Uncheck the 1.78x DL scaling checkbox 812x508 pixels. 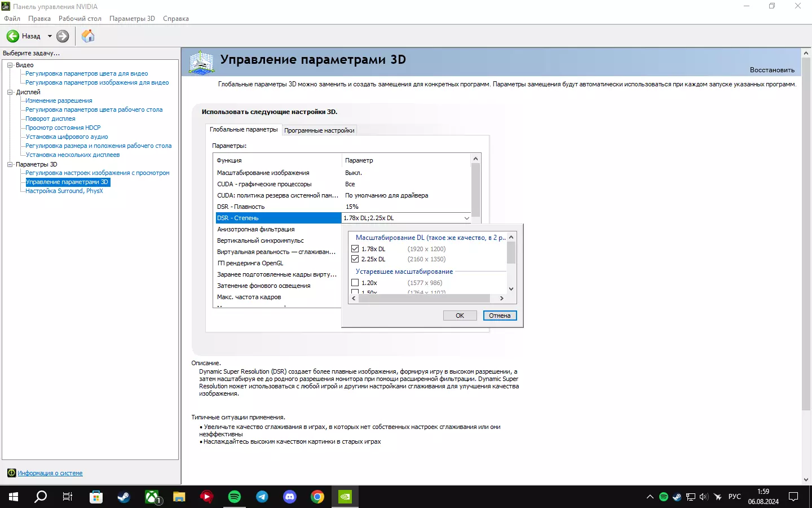355,249
